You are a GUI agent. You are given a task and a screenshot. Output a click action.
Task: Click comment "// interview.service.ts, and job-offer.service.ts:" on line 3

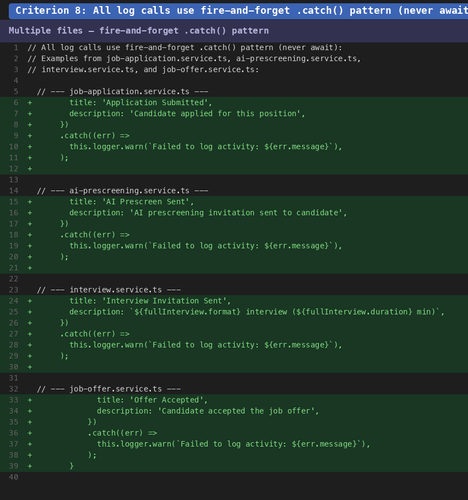coord(143,69)
